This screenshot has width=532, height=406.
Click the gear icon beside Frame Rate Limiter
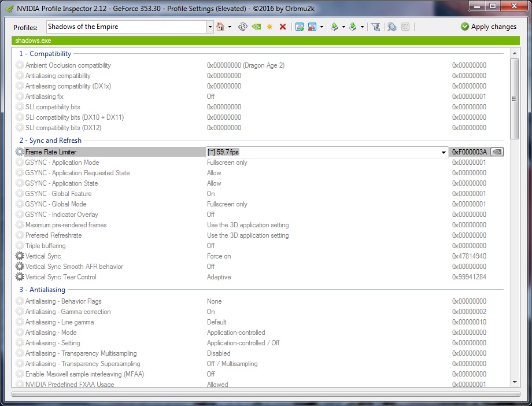click(x=20, y=152)
